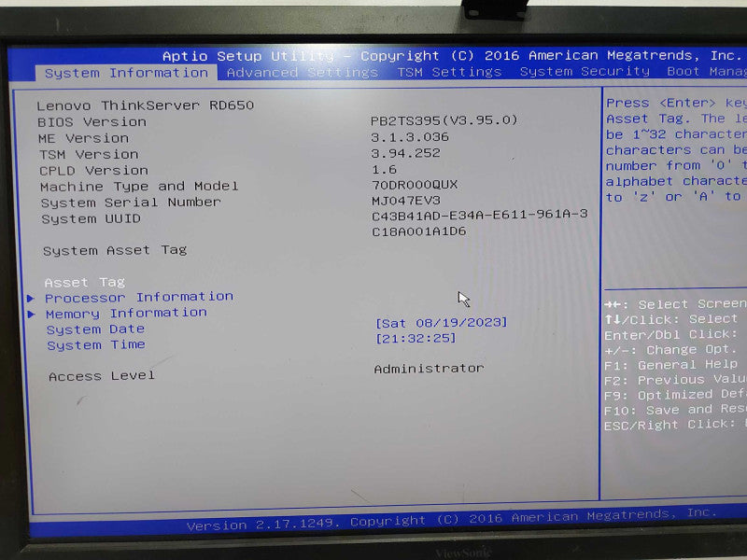
Task: Click the F1: General Help hint
Action: click(x=671, y=365)
